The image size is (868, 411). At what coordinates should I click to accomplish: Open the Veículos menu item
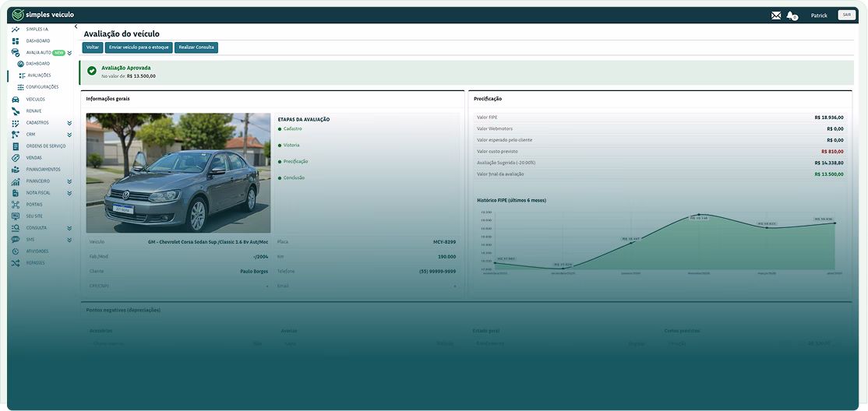35,100
